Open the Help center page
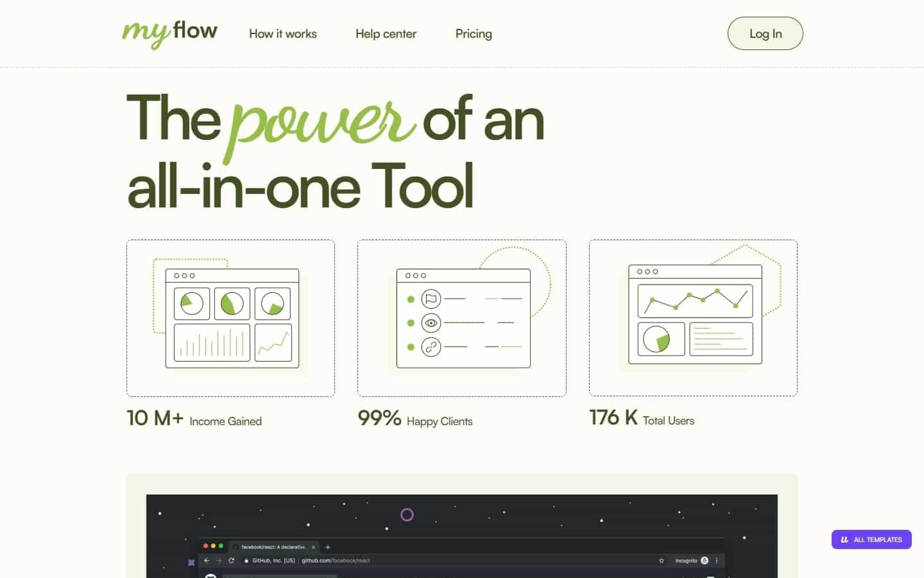The image size is (924, 578). click(x=386, y=33)
